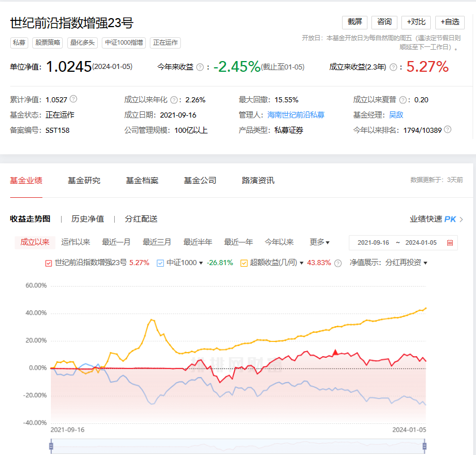476x455 pixels.
Task: Open calendar icon in date range box
Action: (450, 243)
